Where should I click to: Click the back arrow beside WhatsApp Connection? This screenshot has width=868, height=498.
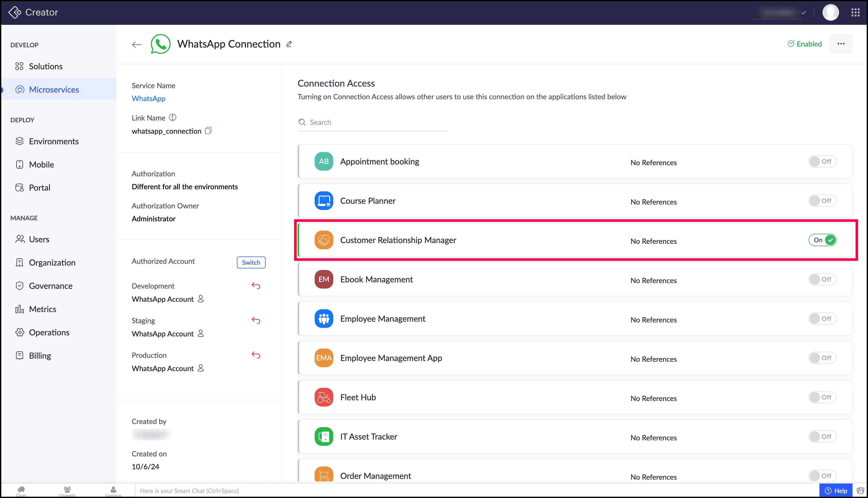(137, 44)
